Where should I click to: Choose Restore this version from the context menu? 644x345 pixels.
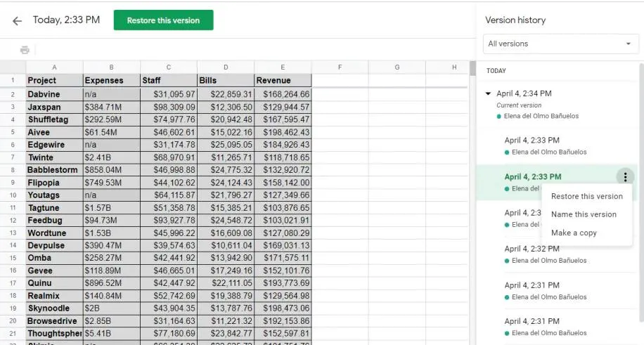586,196
